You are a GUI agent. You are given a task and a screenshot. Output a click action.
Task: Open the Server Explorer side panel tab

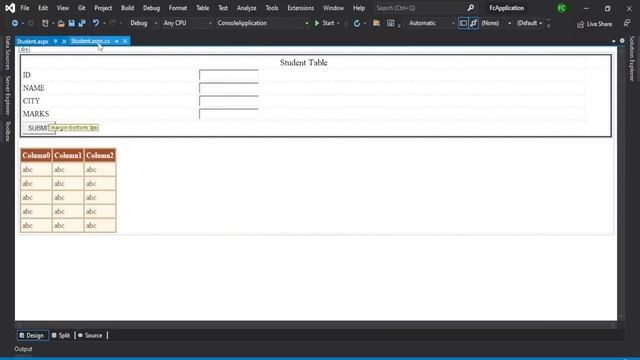(x=7, y=95)
